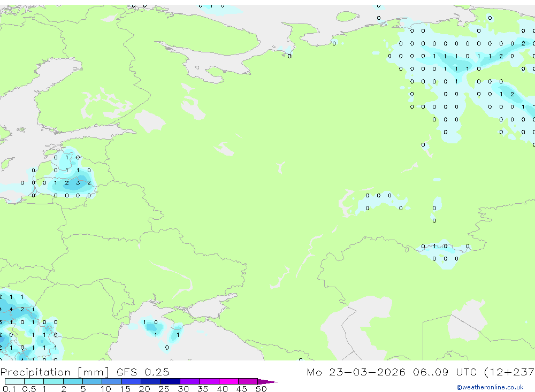
Task: Click the blue 10–15 mm legend swatch
Action: 112,381
